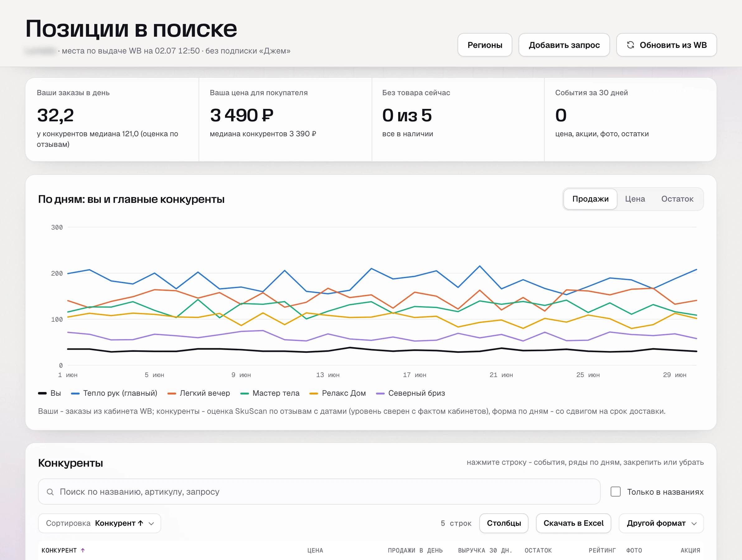742x560 pixels.
Task: Sort by the РЕЙТИНГ column header
Action: [x=602, y=550]
